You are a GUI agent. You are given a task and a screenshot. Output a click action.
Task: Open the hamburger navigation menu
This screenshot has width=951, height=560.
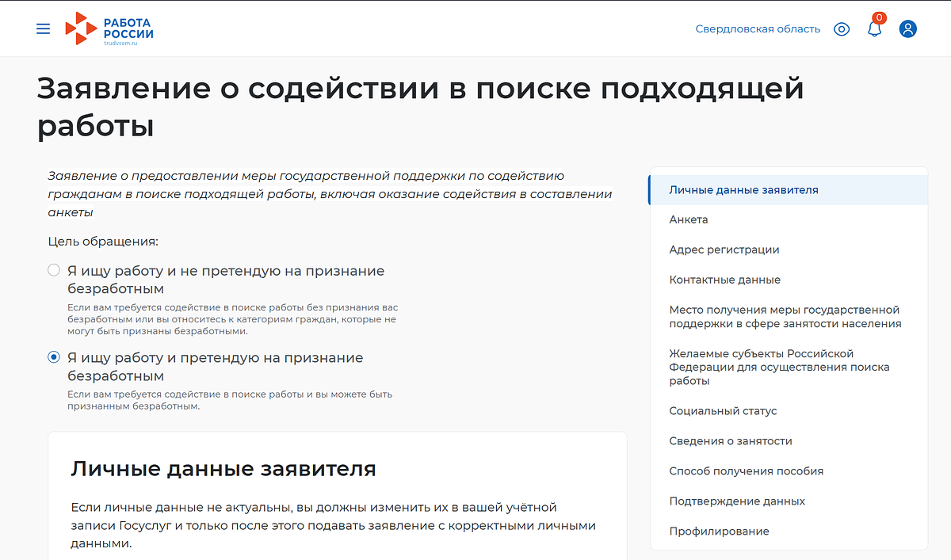coord(43,29)
